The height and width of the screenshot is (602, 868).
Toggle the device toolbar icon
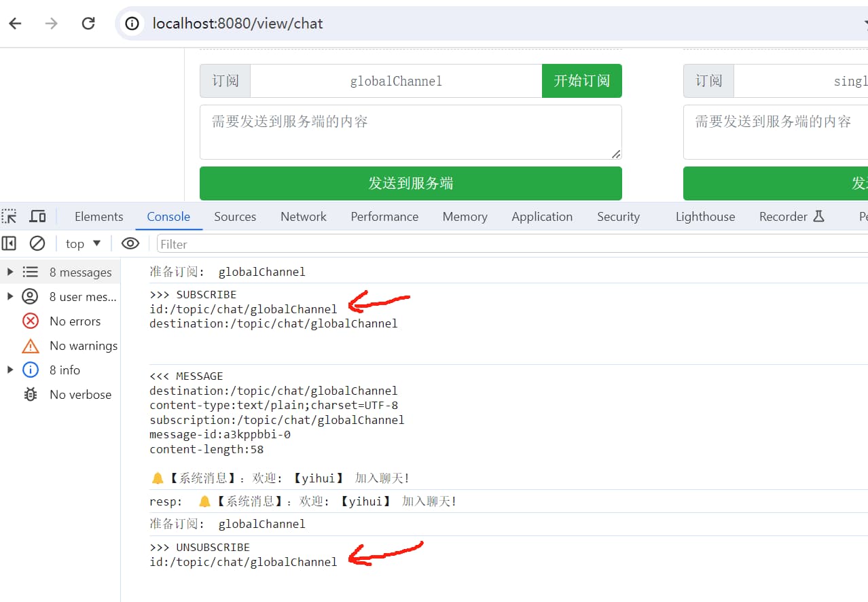(x=37, y=217)
